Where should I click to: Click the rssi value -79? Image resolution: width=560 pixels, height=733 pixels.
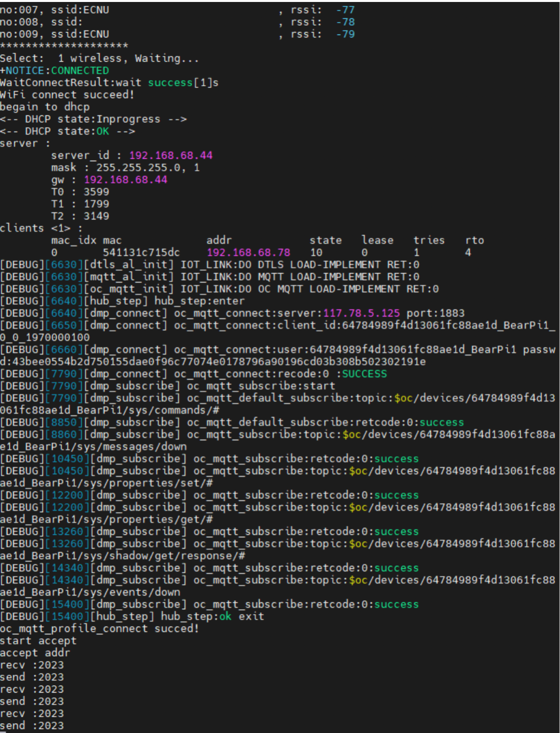[345, 34]
